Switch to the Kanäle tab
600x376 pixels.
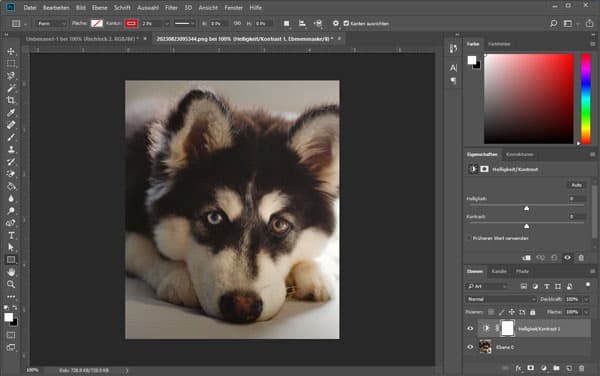499,271
